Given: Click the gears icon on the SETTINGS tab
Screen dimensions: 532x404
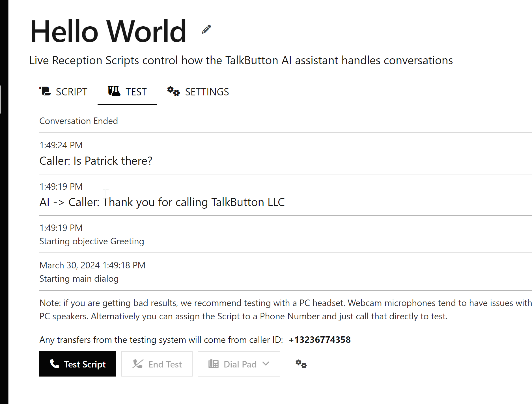Looking at the screenshot, I should pos(173,91).
